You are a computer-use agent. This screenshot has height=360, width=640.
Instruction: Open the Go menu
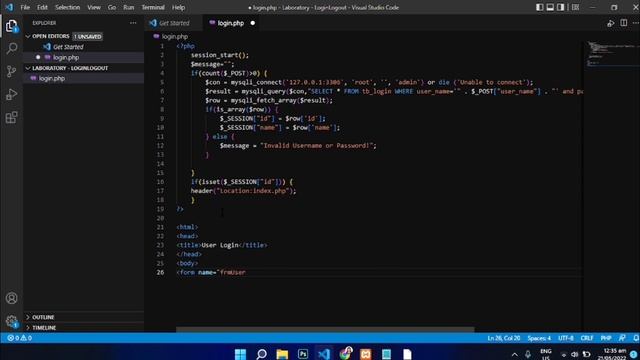point(112,7)
